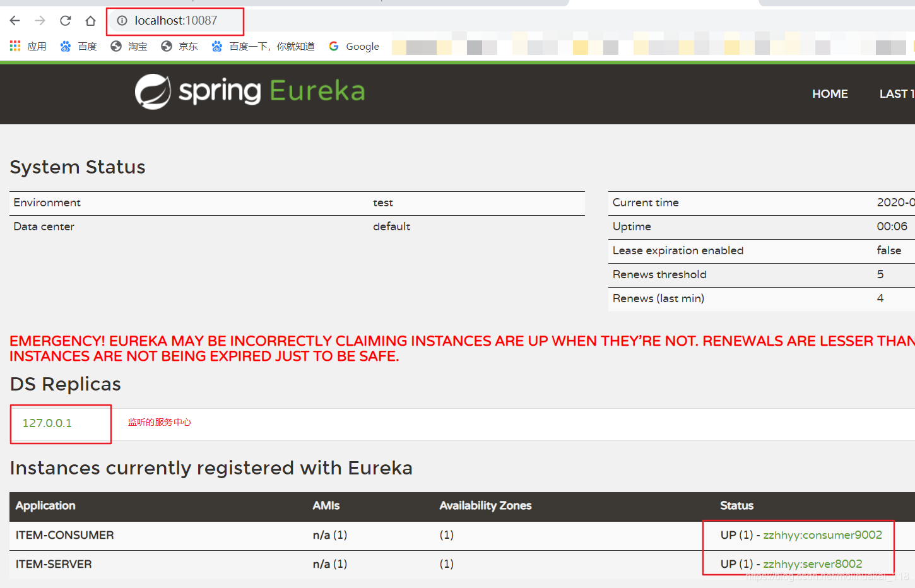Viewport: 915px width, 588px height.
Task: Click the red EMERGENCY warning message
Action: [x=462, y=348]
